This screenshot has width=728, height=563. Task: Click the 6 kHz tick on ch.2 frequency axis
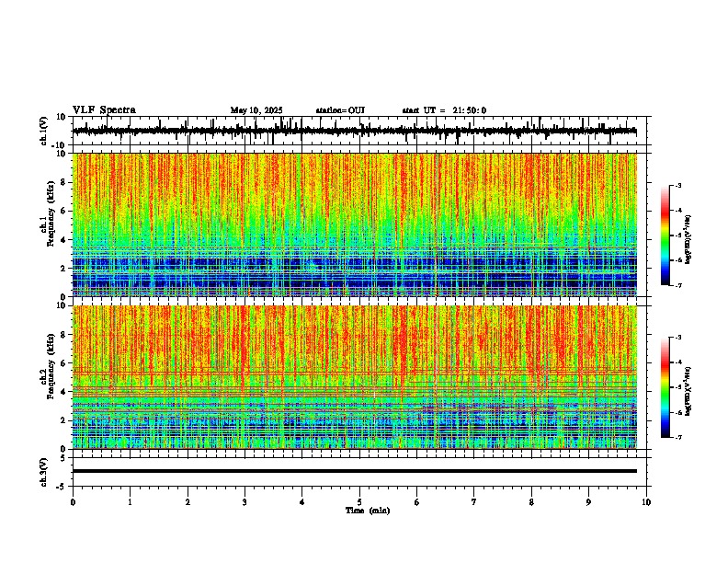63,362
